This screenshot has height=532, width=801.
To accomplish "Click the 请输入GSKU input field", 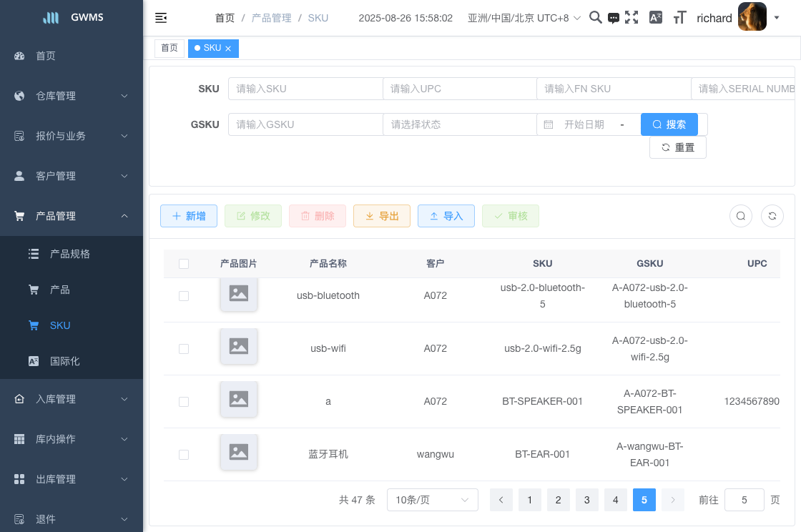I will [x=305, y=124].
